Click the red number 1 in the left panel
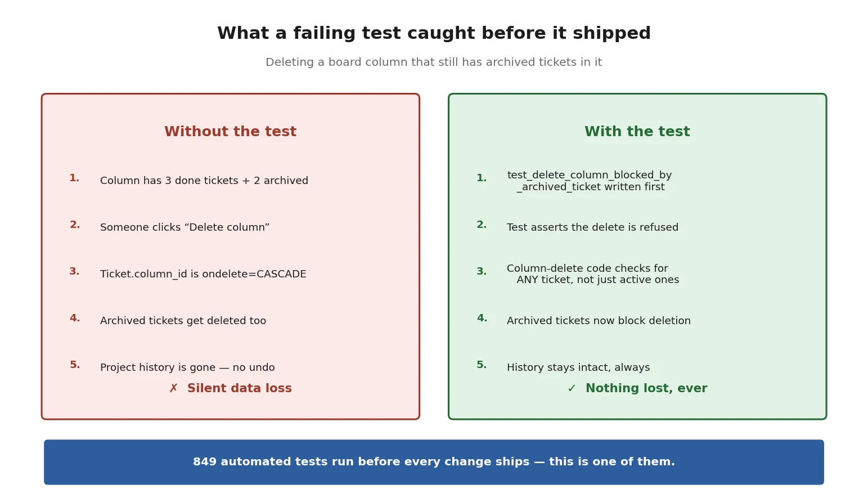Image resolution: width=868 pixels, height=498 pixels. pos(74,178)
